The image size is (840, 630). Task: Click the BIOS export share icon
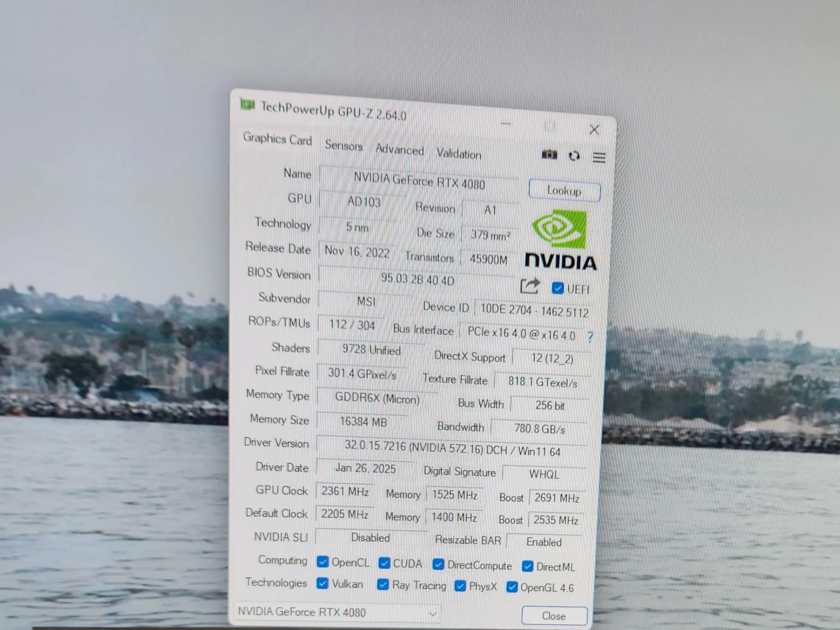(530, 286)
